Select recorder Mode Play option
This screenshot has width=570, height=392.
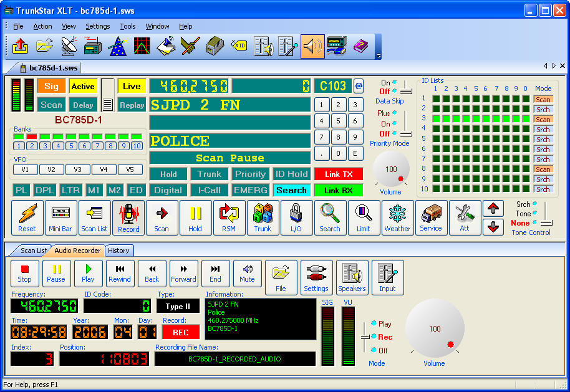[381, 323]
